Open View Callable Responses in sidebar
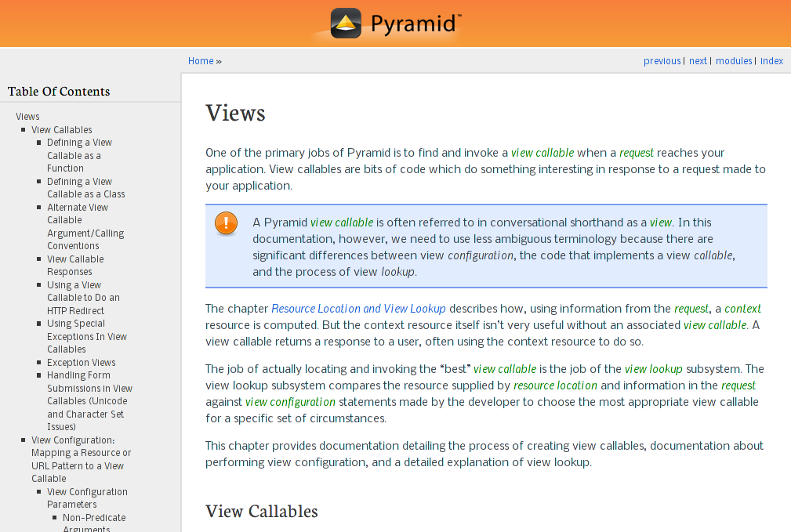Screen dimensions: 791x532 75,266
